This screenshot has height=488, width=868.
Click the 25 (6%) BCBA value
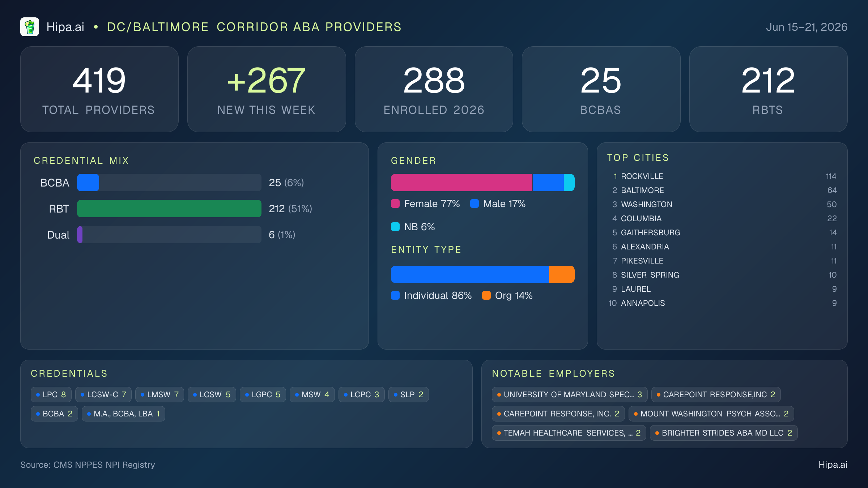(x=286, y=183)
